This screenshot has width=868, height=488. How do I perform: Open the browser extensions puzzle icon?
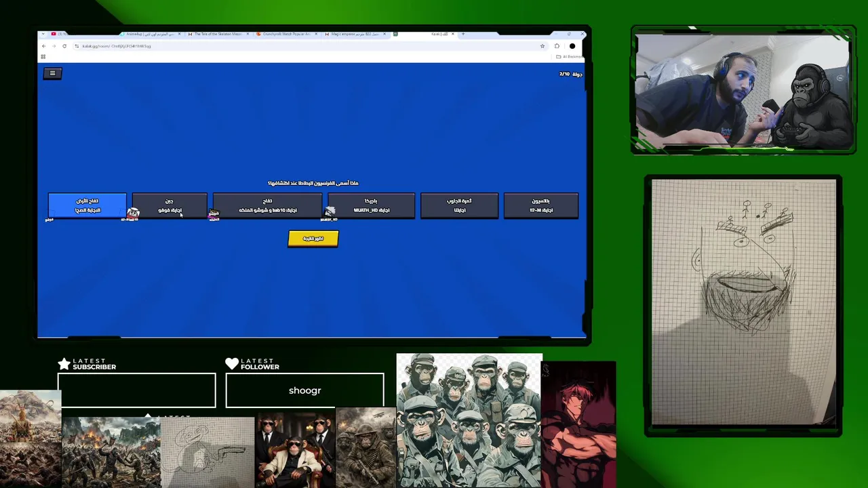click(557, 46)
